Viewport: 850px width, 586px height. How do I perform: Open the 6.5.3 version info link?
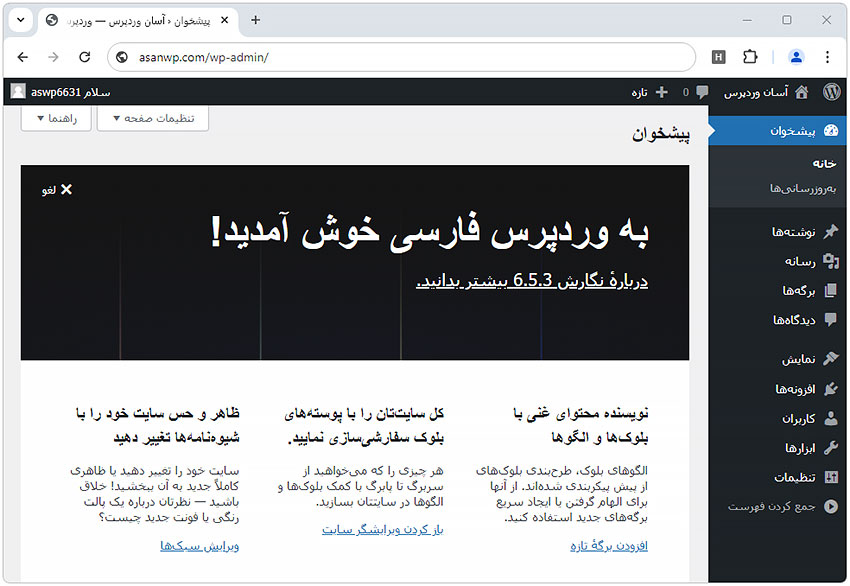pos(532,280)
